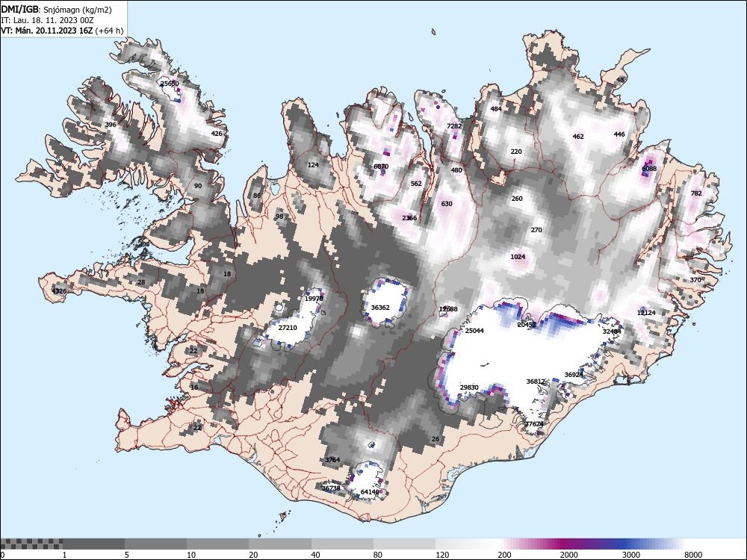Image resolution: width=747 pixels, height=560 pixels.
Task: Click the map value '90'
Action: 198,186
